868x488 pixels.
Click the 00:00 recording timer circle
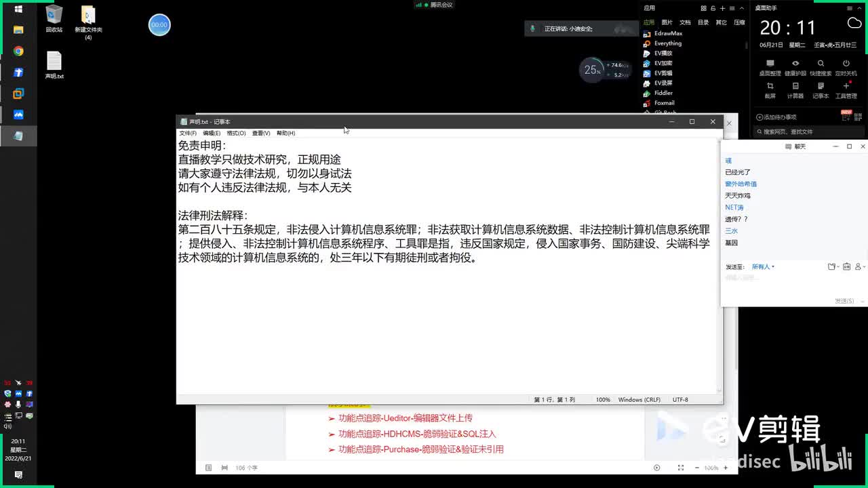point(159,24)
